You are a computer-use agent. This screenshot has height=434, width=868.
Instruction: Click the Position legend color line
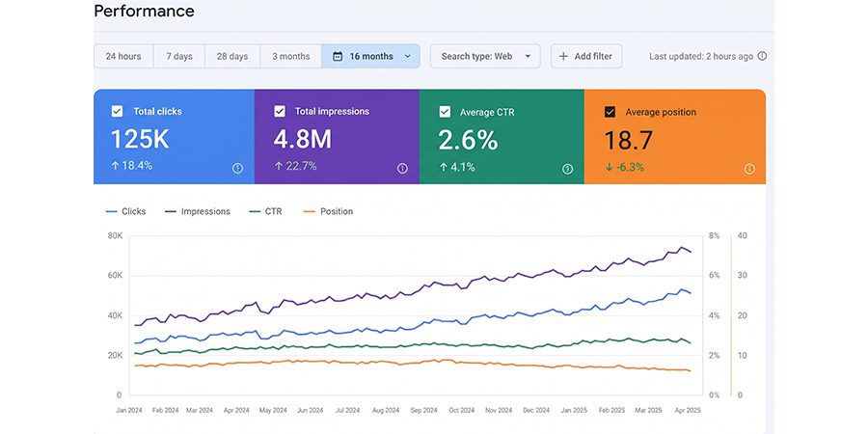pos(310,211)
